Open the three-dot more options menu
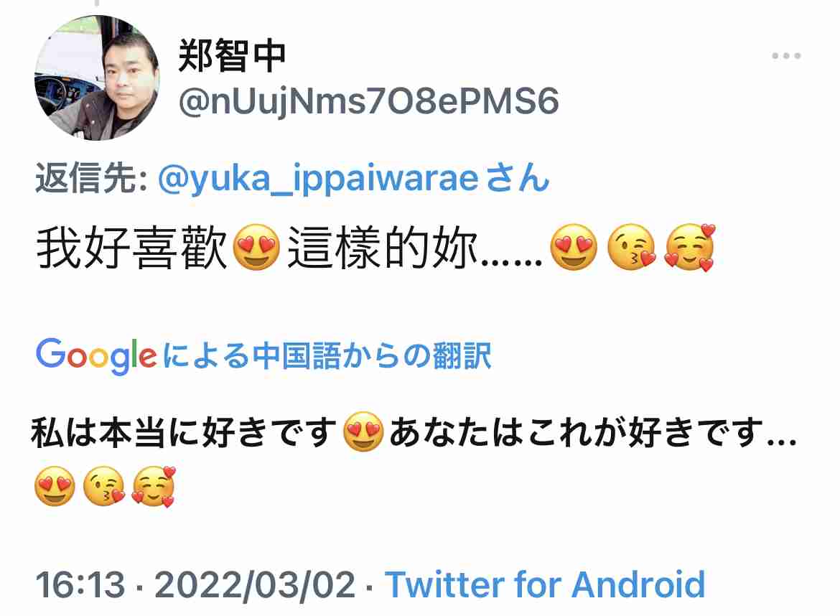This screenshot has height=616, width=840. tap(786, 56)
